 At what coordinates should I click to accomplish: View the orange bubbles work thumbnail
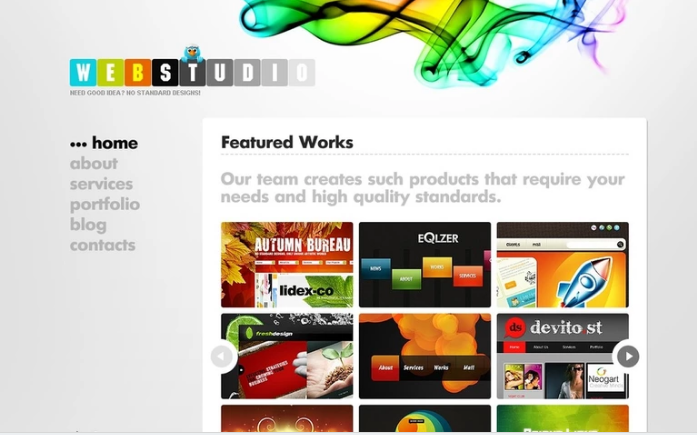(x=425, y=356)
